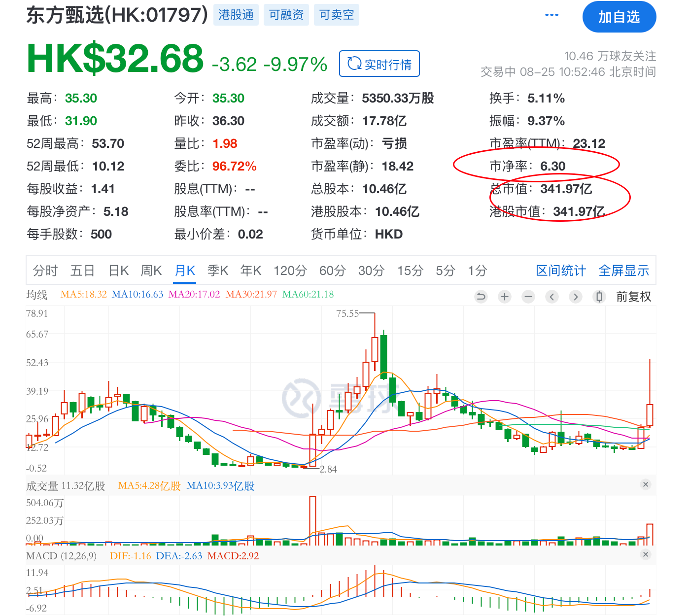Click the 港股通 tag
This screenshot has width=689, height=616.
click(236, 15)
